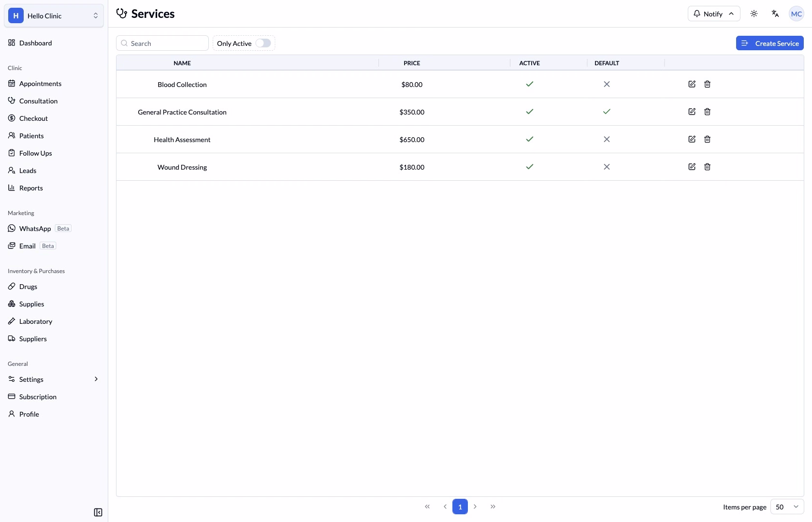Open the Supplies section

(54, 304)
